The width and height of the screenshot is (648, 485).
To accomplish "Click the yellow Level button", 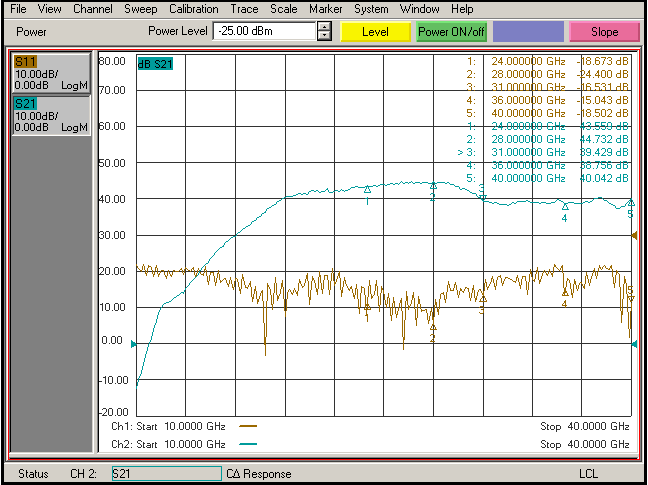I will pos(375,32).
